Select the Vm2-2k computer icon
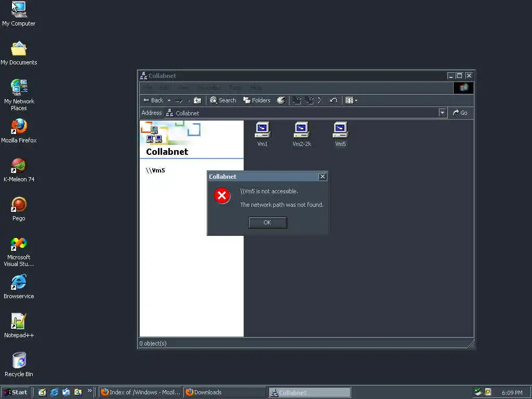 (302, 135)
